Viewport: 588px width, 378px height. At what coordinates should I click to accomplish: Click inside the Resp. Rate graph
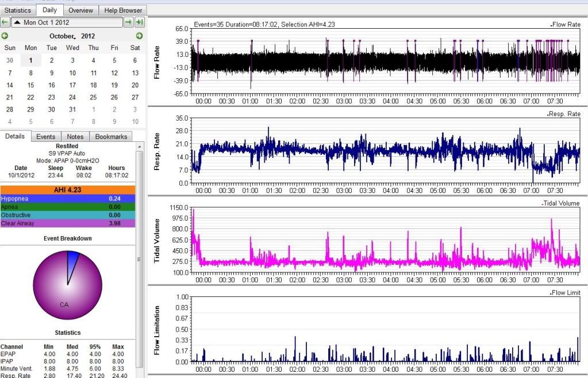pyautogui.click(x=386, y=151)
